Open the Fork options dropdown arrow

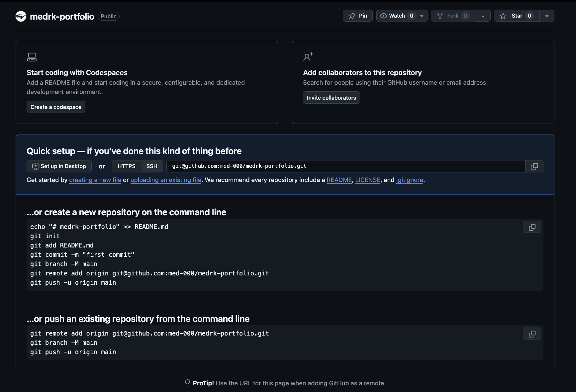[x=483, y=16]
